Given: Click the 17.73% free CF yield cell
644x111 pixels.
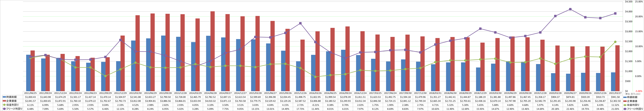Looking at the screenshot, I should click(301, 109).
